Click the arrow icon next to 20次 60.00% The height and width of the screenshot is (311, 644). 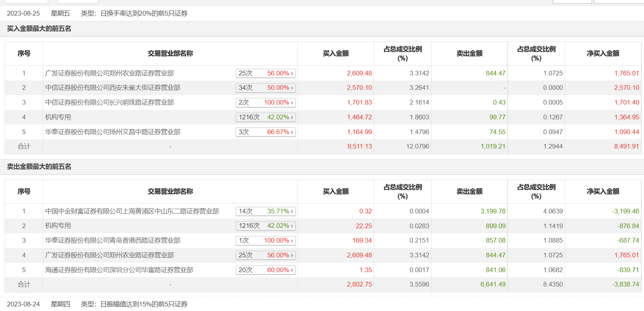click(x=292, y=270)
